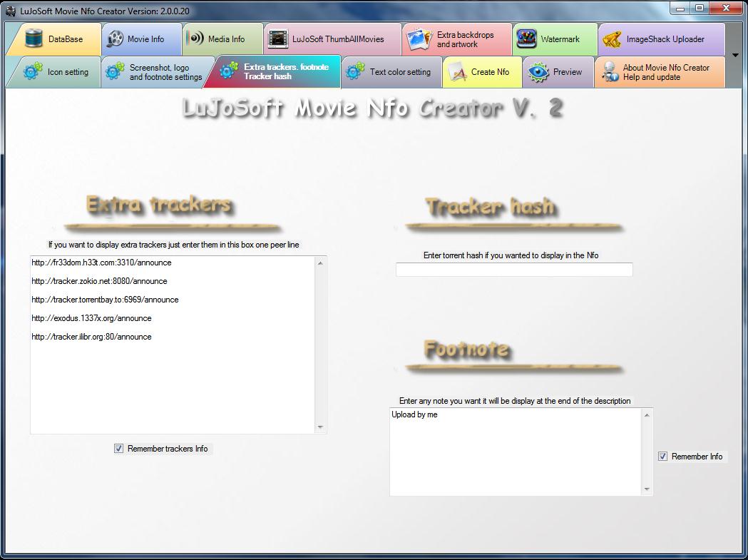Show the Preview tab
Image resolution: width=748 pixels, height=560 pixels.
point(558,72)
